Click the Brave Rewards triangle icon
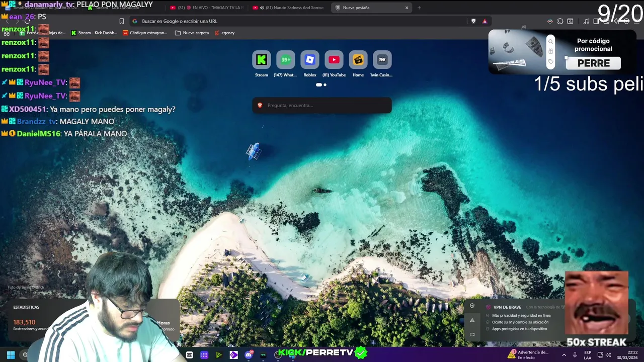Screen dimensions: 644x362 (x=485, y=21)
